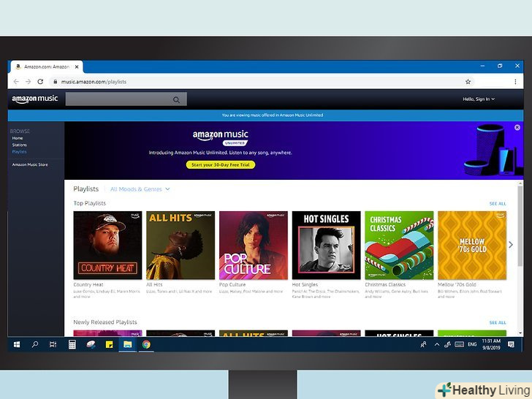Open Amazon Music Store link in sidebar
This screenshot has width=532, height=399.
30,164
